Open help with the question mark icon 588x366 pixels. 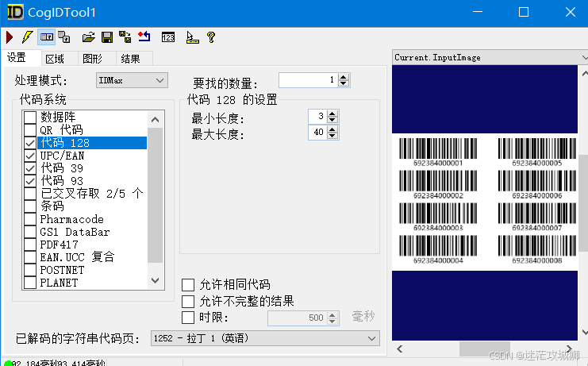[211, 37]
